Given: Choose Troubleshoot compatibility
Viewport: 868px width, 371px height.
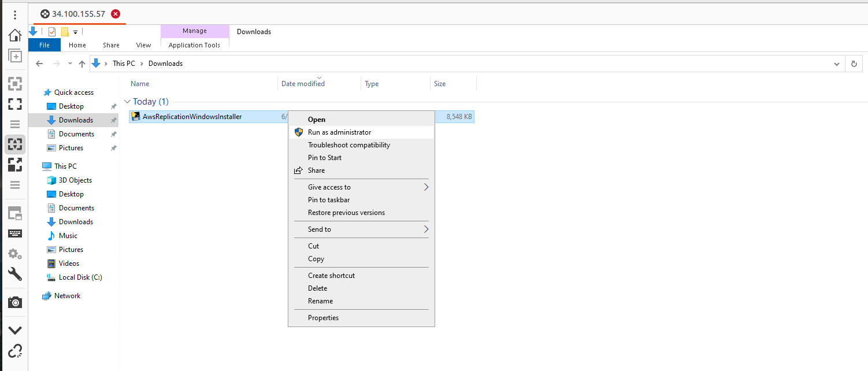Looking at the screenshot, I should [361, 145].
